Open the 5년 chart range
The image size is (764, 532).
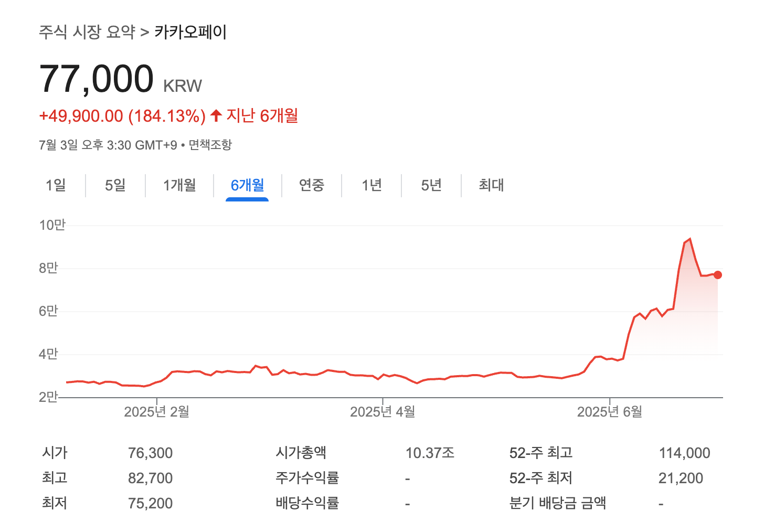point(431,185)
